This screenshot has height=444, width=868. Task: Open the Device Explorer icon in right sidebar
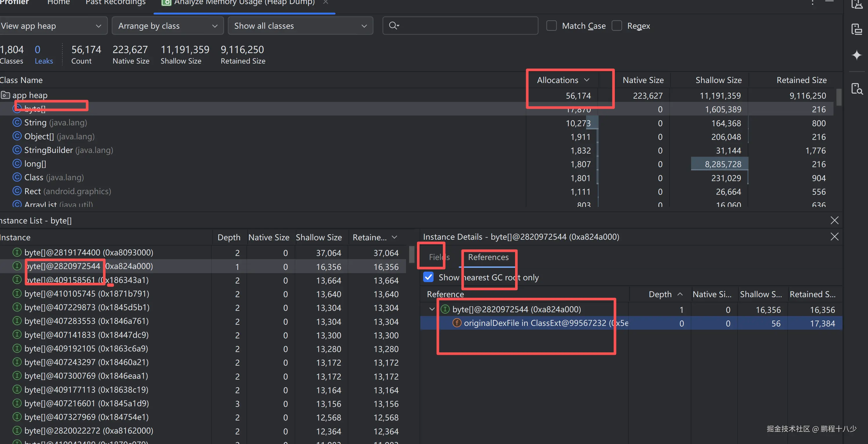[x=856, y=29]
